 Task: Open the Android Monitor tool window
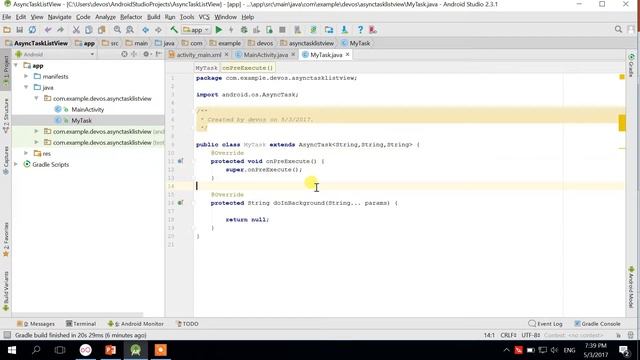136,324
